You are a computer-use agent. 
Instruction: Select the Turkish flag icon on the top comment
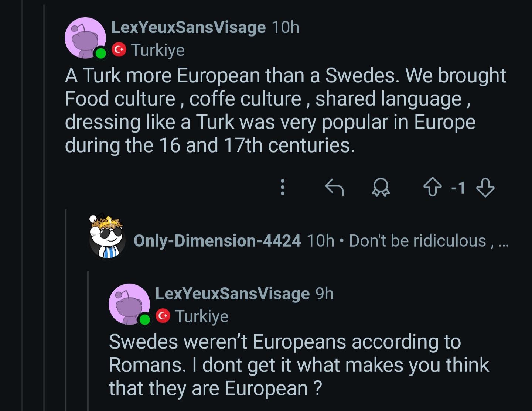point(119,49)
